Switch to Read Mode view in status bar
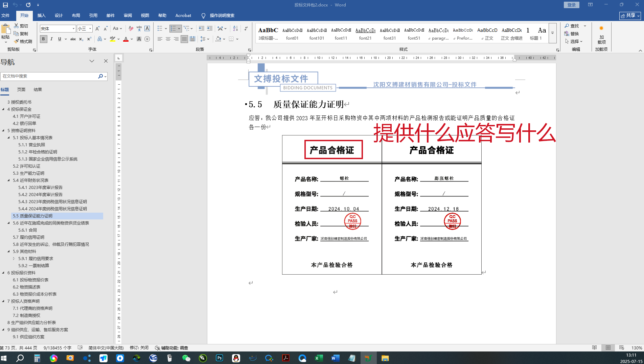This screenshot has width=644, height=364. click(x=594, y=348)
